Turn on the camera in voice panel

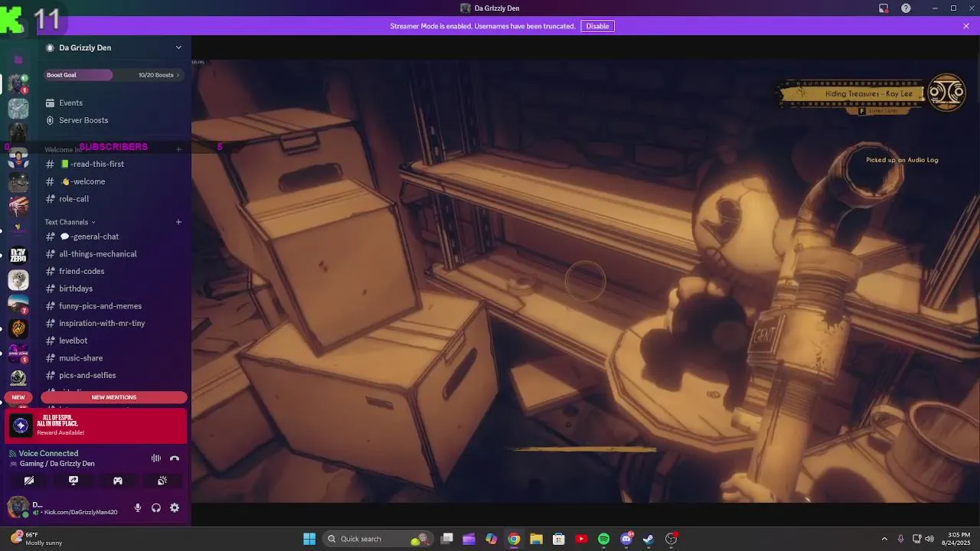pyautogui.click(x=29, y=481)
